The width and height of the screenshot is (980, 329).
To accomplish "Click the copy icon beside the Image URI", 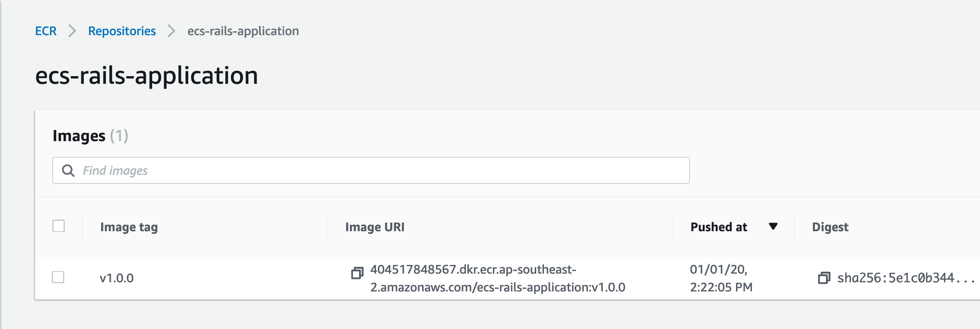I will point(357,273).
